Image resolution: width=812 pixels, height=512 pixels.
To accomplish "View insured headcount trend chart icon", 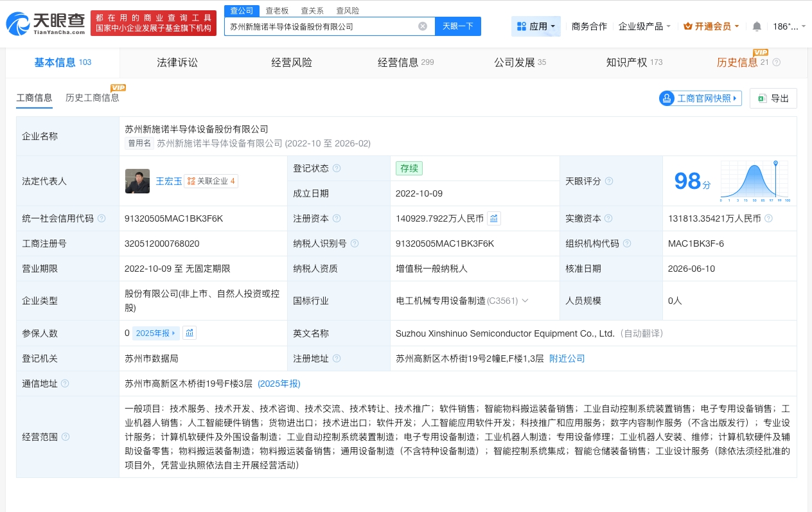I will point(190,333).
